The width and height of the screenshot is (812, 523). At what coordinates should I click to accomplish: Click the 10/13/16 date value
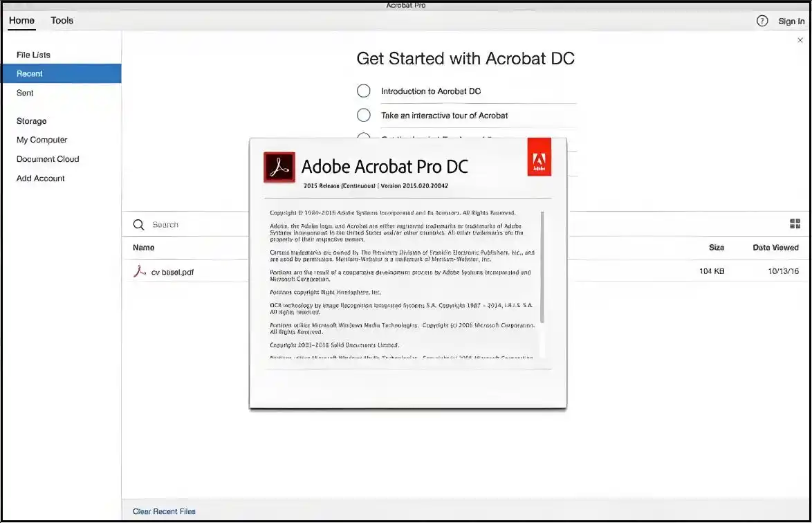[783, 271]
